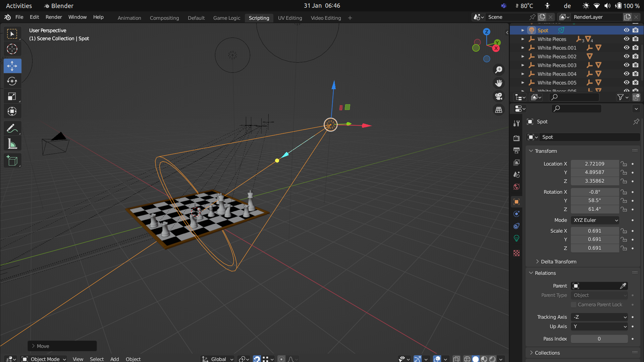Select the Annotate pencil tool

coord(12,128)
